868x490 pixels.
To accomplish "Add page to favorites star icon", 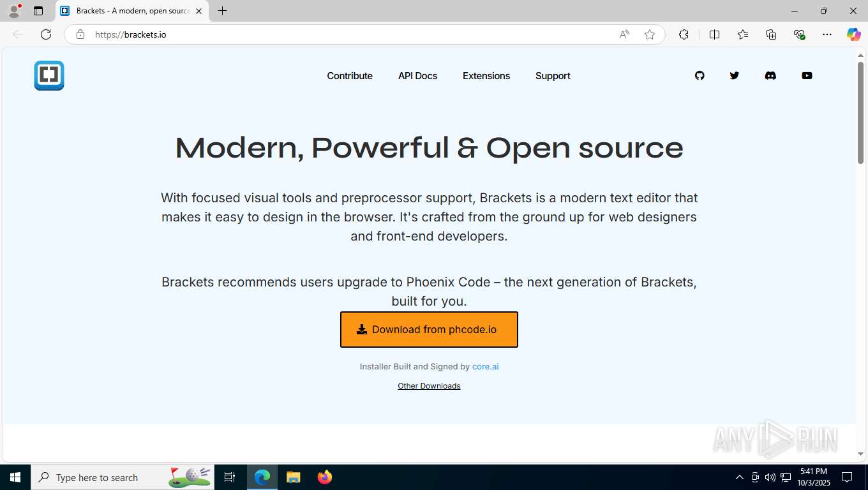I will pyautogui.click(x=650, y=34).
